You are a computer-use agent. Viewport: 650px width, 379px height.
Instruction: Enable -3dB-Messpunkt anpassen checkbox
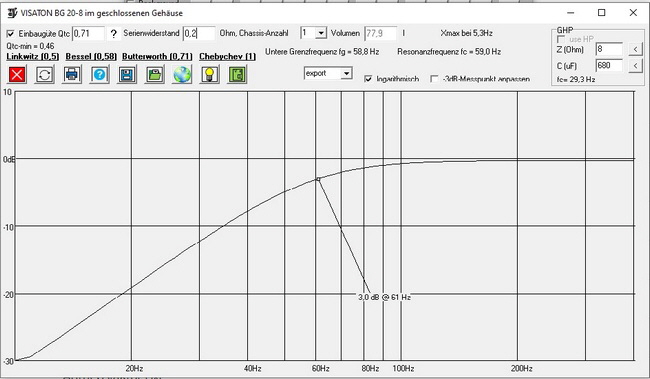click(x=434, y=79)
